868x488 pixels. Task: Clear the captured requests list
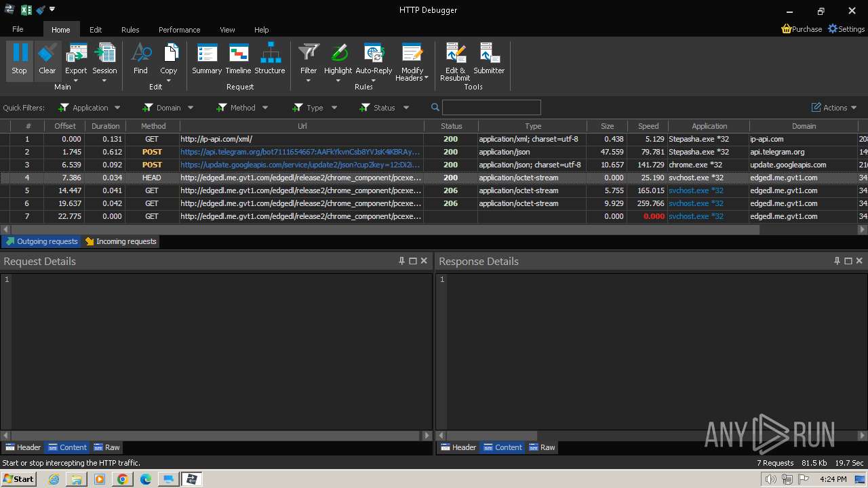(47, 60)
